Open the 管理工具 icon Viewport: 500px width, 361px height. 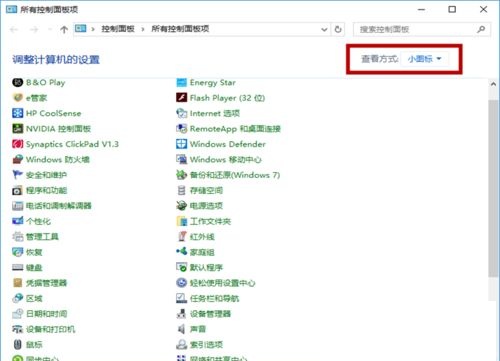(x=17, y=237)
